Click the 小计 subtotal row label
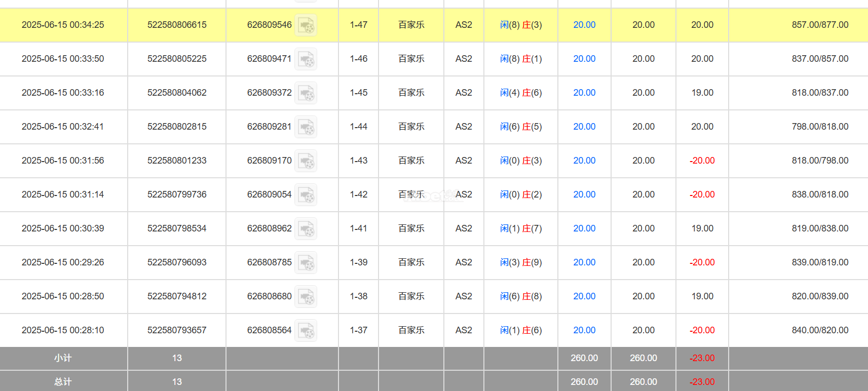Viewport: 868px width, 391px height. point(63,358)
